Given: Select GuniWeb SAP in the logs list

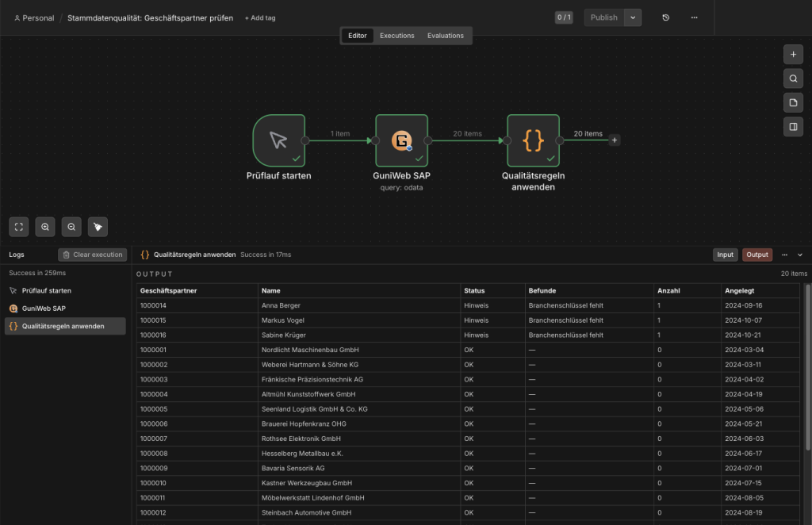Looking at the screenshot, I should coord(65,308).
